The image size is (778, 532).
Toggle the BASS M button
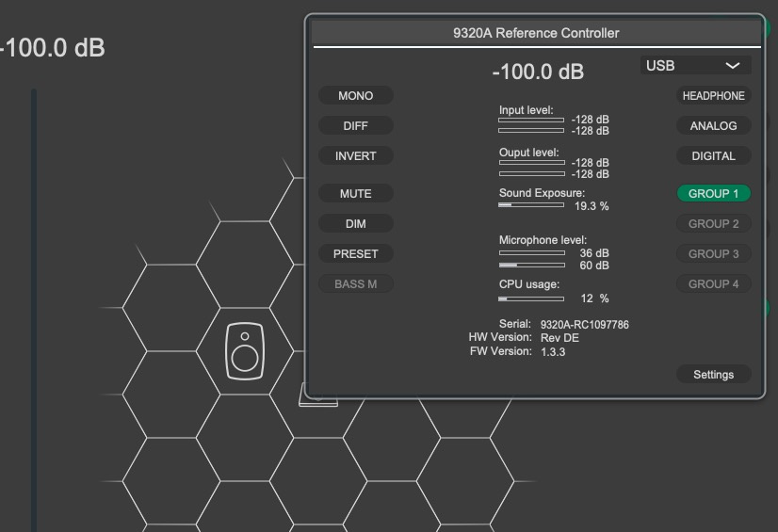356,284
